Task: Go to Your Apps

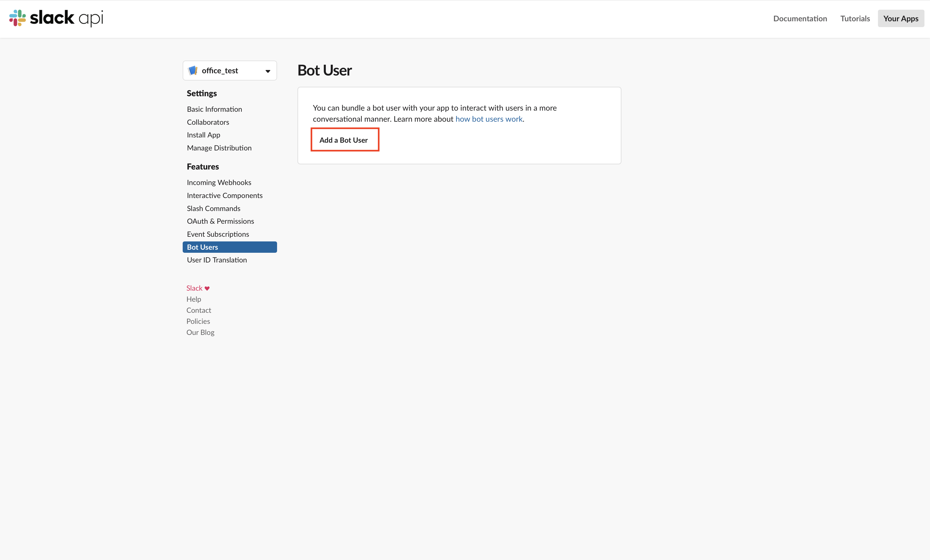Action: [x=901, y=19]
